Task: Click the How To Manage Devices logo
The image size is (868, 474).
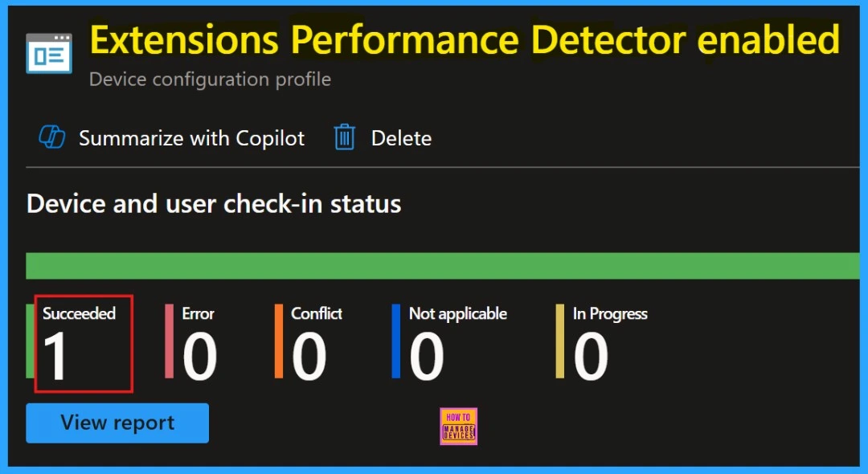Action: [458, 426]
